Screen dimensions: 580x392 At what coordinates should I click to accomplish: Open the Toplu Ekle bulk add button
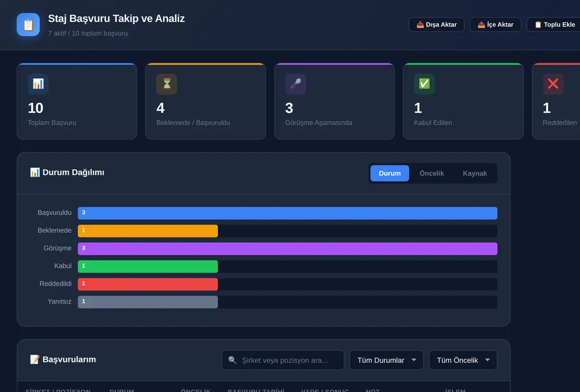coord(554,25)
